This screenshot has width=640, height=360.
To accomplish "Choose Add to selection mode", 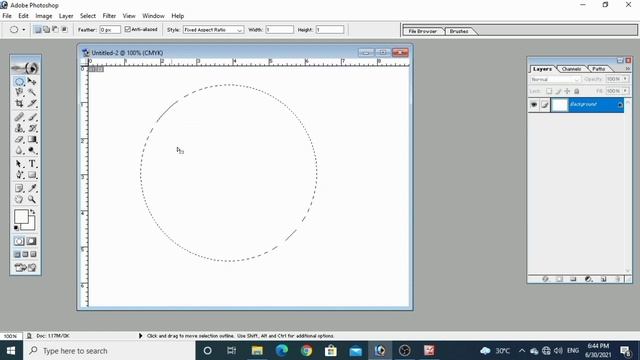I will [47, 30].
